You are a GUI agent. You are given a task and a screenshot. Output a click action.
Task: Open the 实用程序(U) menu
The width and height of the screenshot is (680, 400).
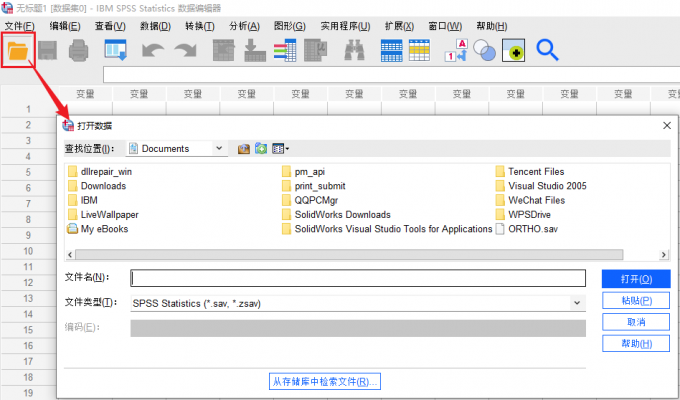click(x=345, y=26)
